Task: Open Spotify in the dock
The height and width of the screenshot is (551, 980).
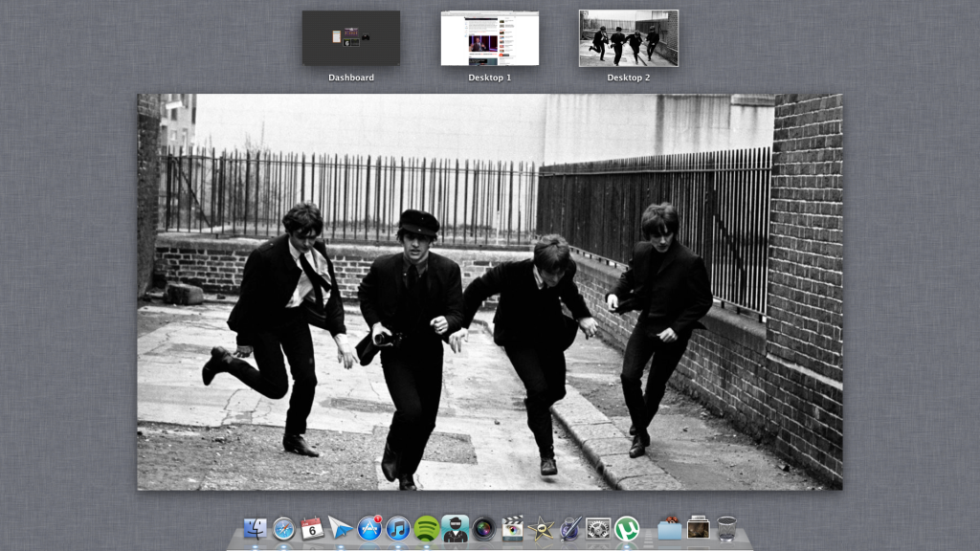Action: point(426,528)
